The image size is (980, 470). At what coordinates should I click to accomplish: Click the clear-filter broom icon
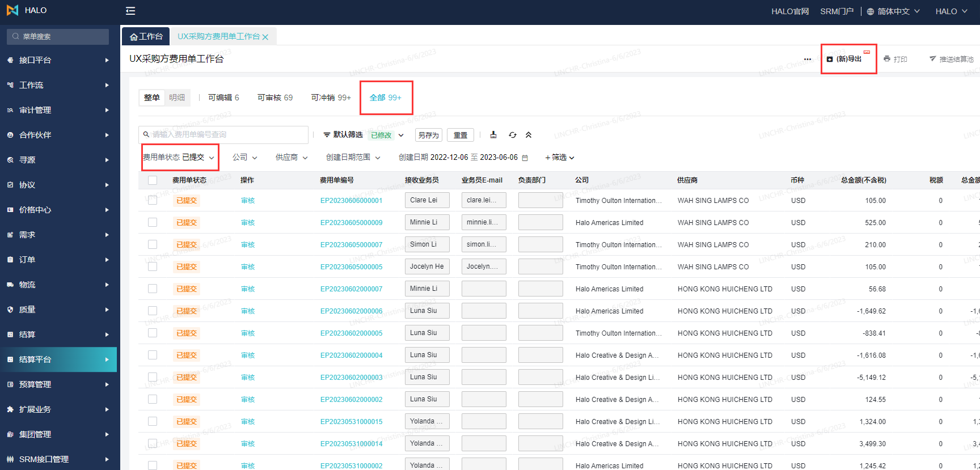493,135
